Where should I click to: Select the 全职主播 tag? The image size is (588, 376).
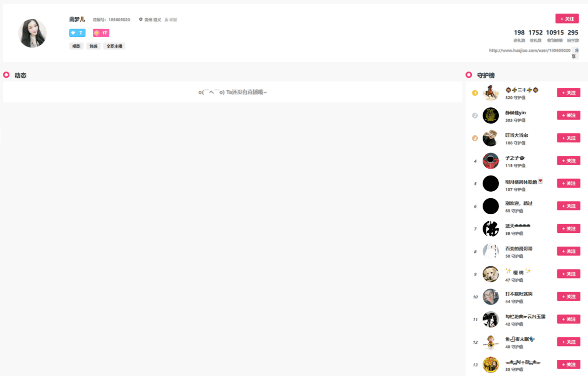click(114, 46)
